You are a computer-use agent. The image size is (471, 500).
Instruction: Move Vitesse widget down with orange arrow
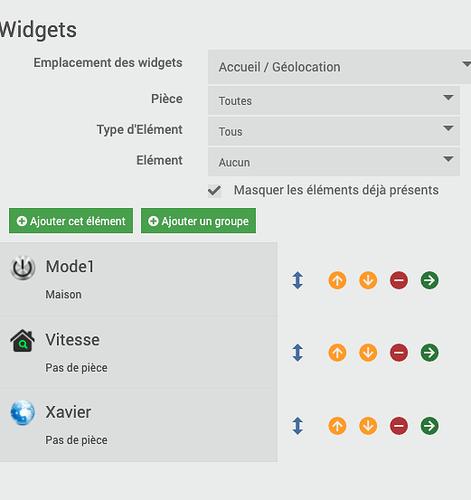pos(368,353)
